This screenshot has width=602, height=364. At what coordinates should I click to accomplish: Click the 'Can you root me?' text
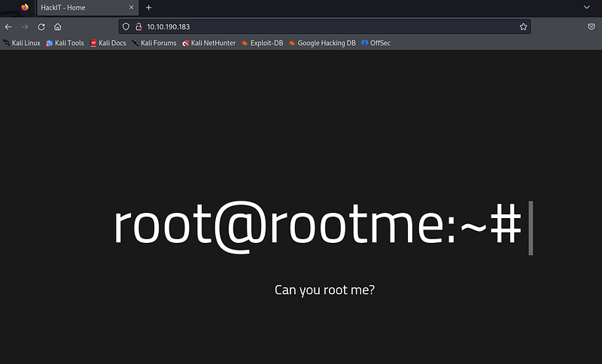[x=324, y=290]
